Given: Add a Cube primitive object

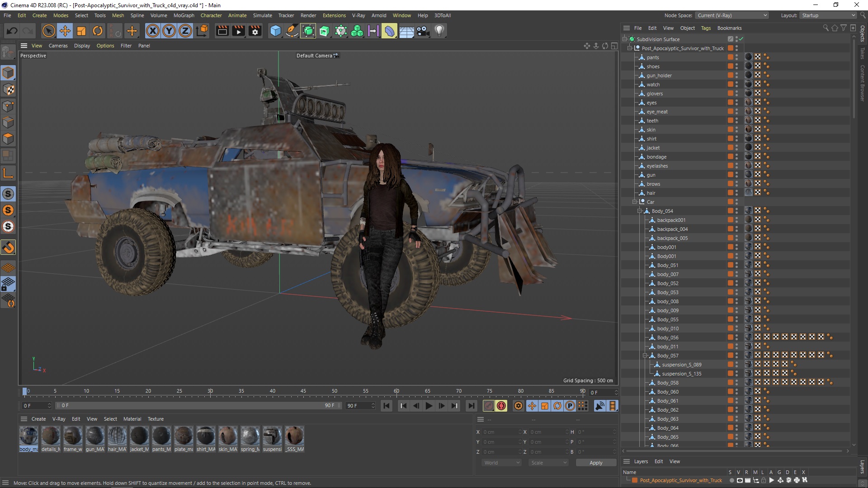Looking at the screenshot, I should 275,31.
